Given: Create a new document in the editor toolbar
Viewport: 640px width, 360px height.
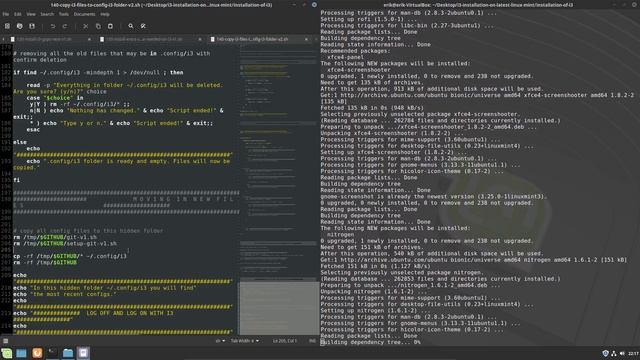Looking at the screenshot, I should point(7,26).
